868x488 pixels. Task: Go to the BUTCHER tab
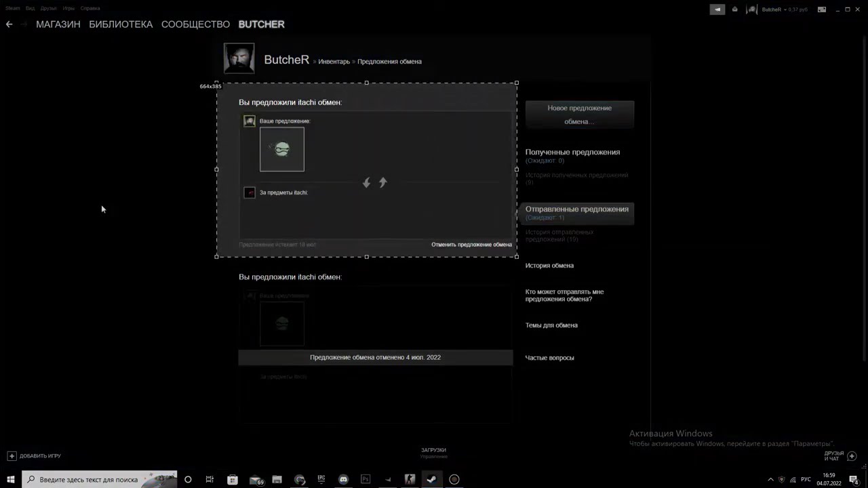[x=261, y=24]
